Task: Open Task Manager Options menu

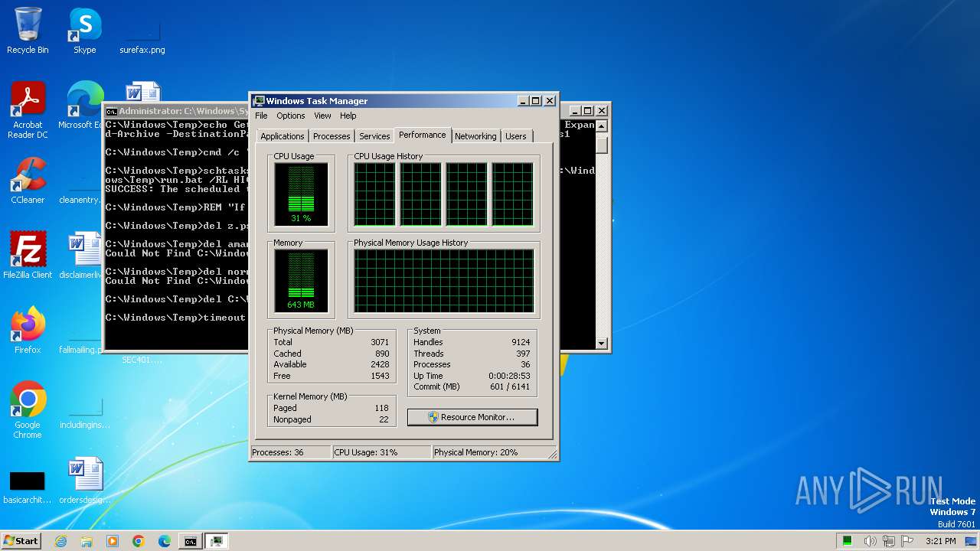Action: 291,116
